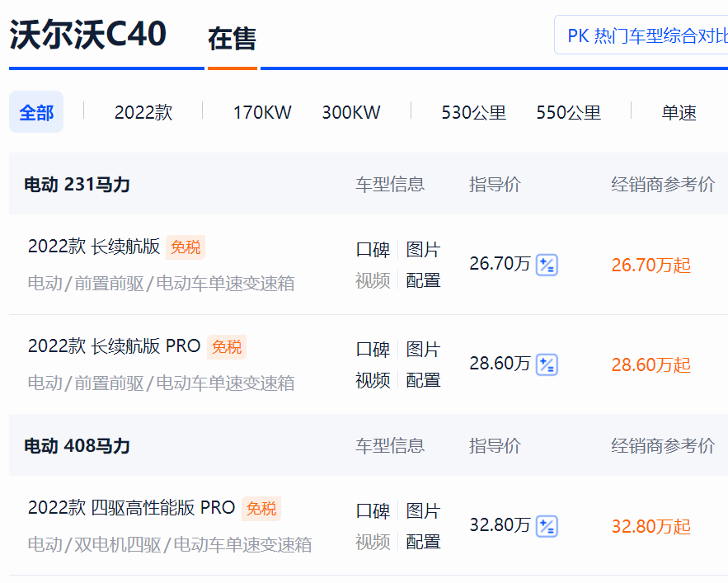Open 2022款 四驱高性能版 PRO model link
This screenshot has height=583, width=728.
coord(131,508)
